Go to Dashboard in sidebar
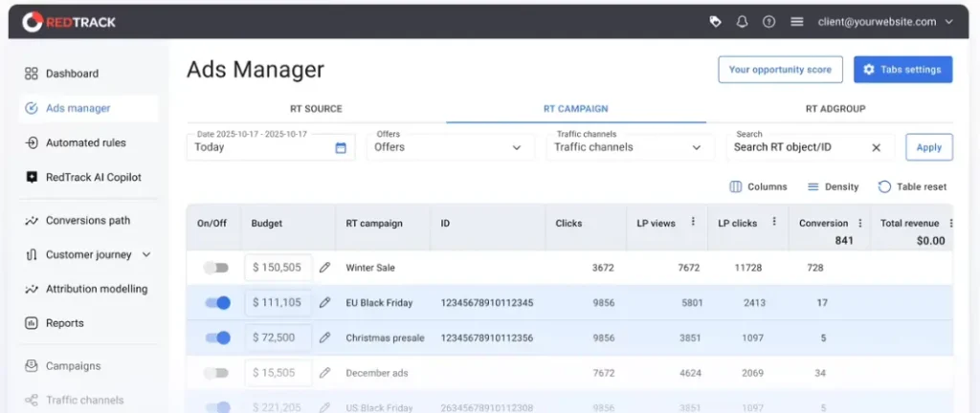This screenshot has width=980, height=413. point(72,74)
